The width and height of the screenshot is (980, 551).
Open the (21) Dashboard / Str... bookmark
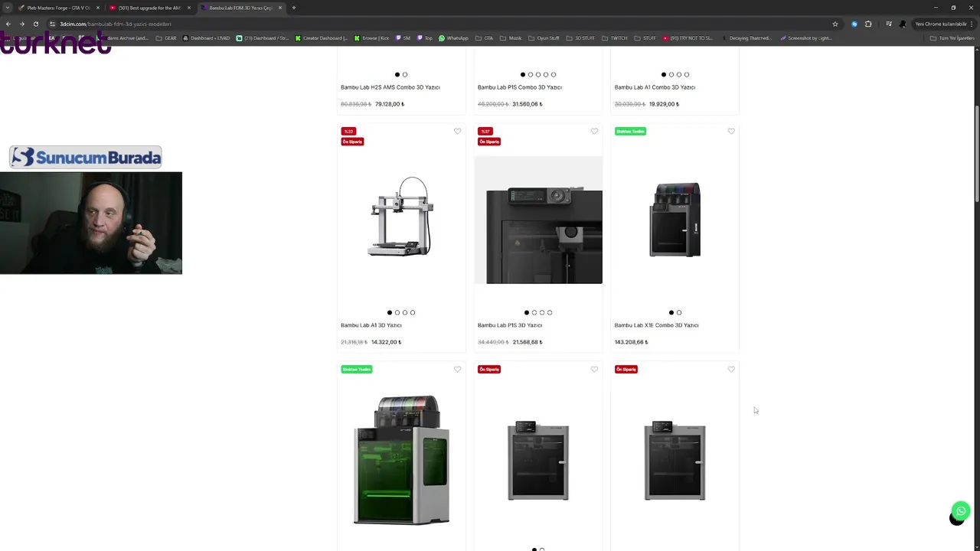point(264,38)
